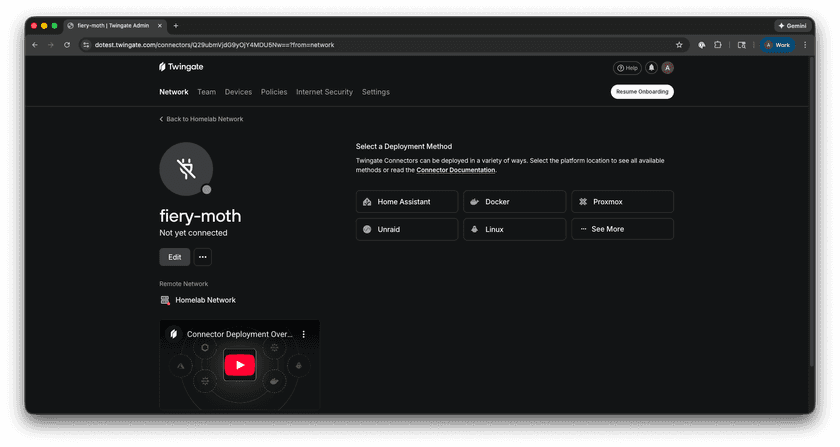Open the Internet Security tab
Viewport: 840px width, 447px height.
click(x=324, y=92)
